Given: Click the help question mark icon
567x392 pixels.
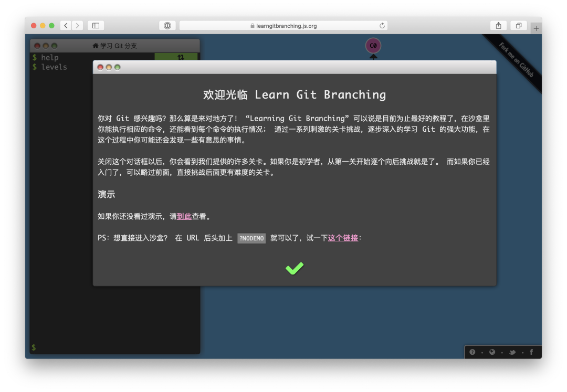Looking at the screenshot, I should tap(472, 352).
